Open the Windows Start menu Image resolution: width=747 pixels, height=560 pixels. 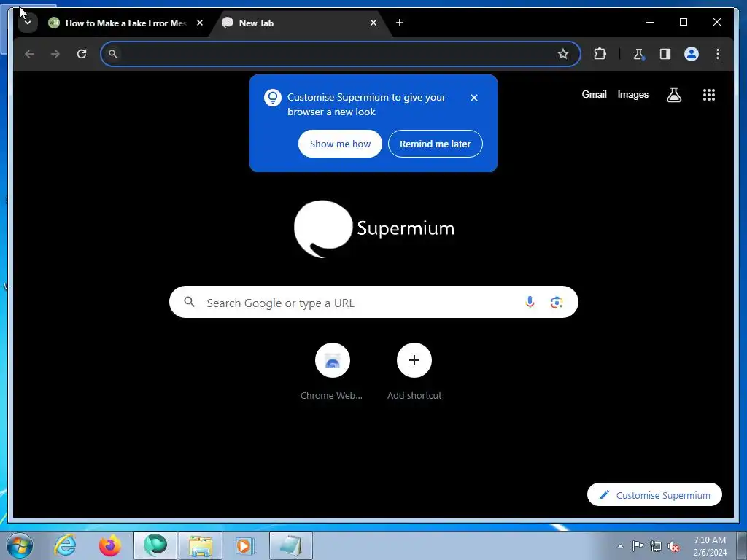[x=20, y=545]
